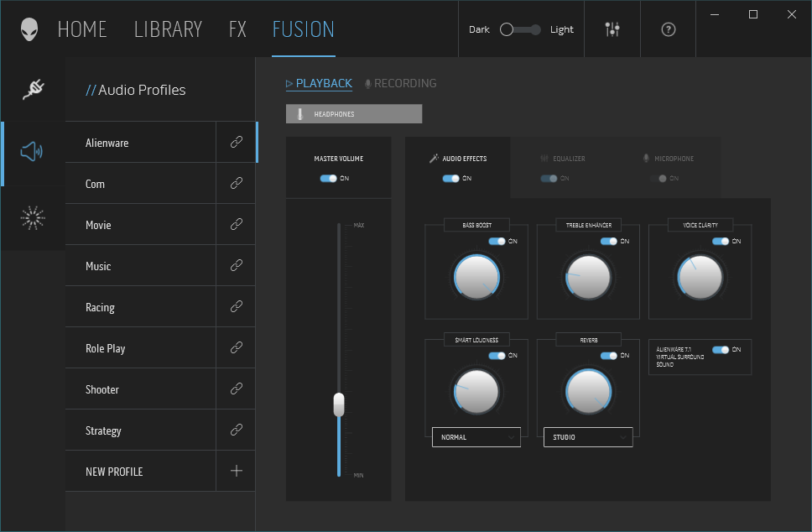Click the Smart Loudness knob
Image resolution: width=812 pixels, height=532 pixels.
[476, 392]
